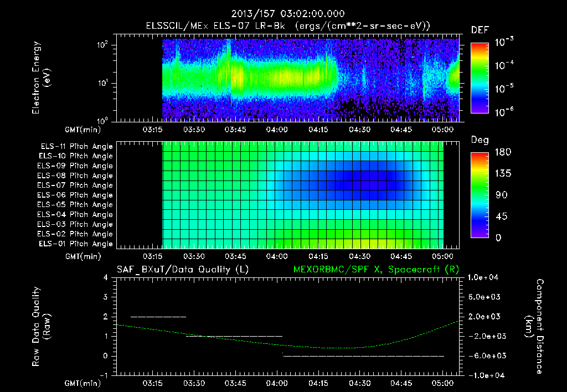Click the GMT(min) label under the spectrogram
The image size is (567, 392).
pyautogui.click(x=83, y=130)
